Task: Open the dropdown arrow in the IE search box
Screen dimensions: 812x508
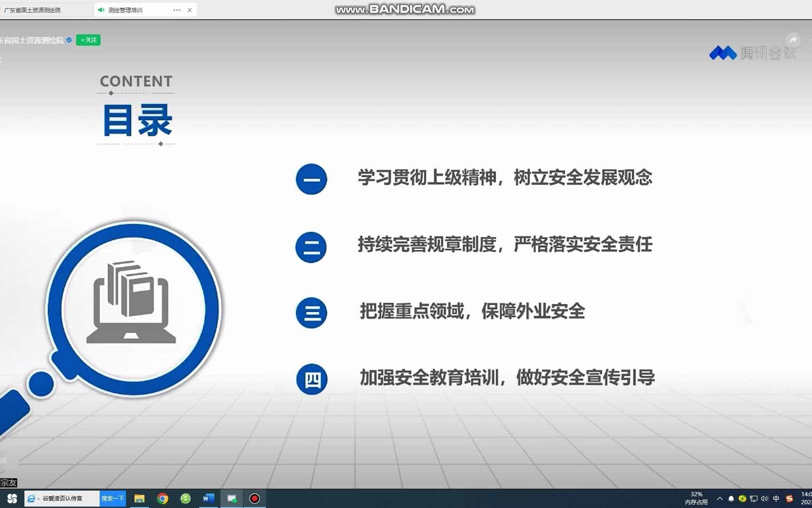Action: (x=38, y=498)
